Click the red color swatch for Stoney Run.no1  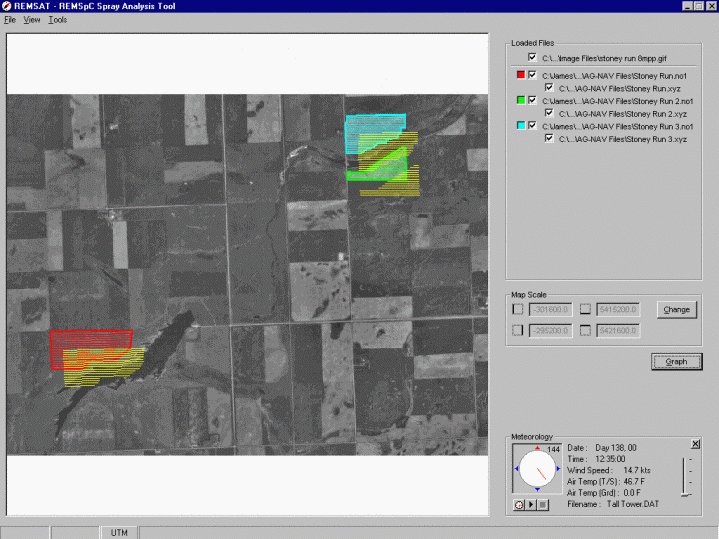click(x=521, y=75)
